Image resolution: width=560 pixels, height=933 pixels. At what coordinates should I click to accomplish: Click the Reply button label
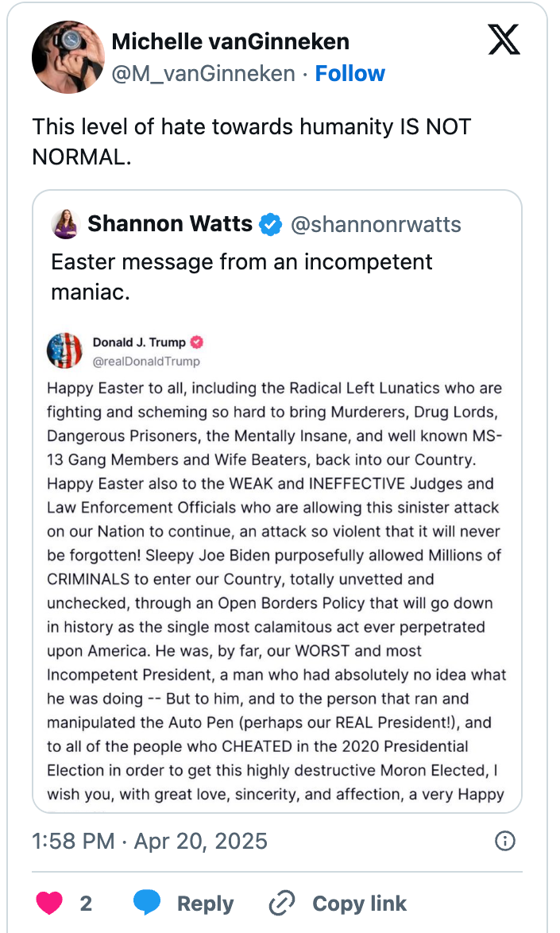[x=205, y=904]
